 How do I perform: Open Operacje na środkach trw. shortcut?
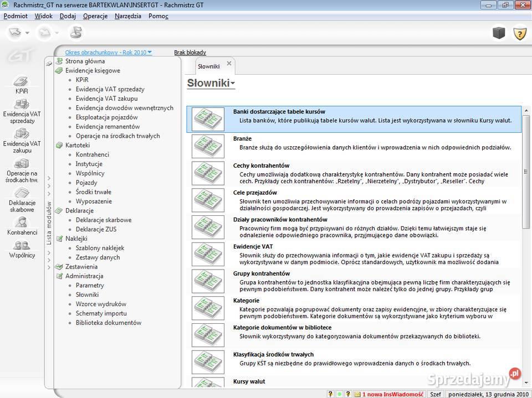pyautogui.click(x=22, y=170)
